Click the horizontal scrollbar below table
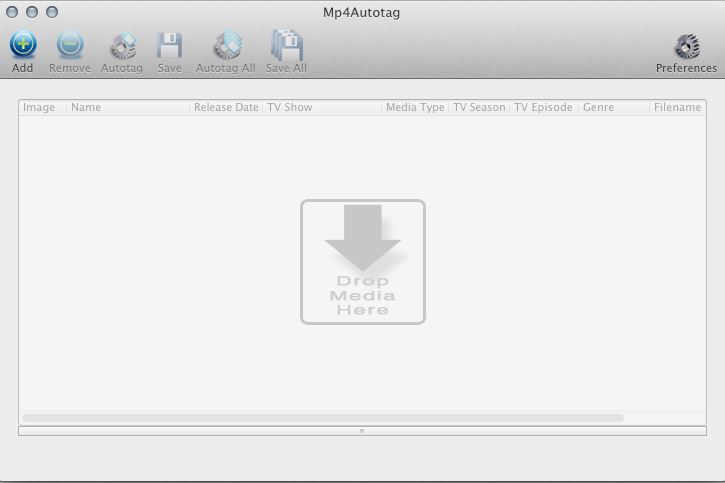 pyautogui.click(x=322, y=418)
